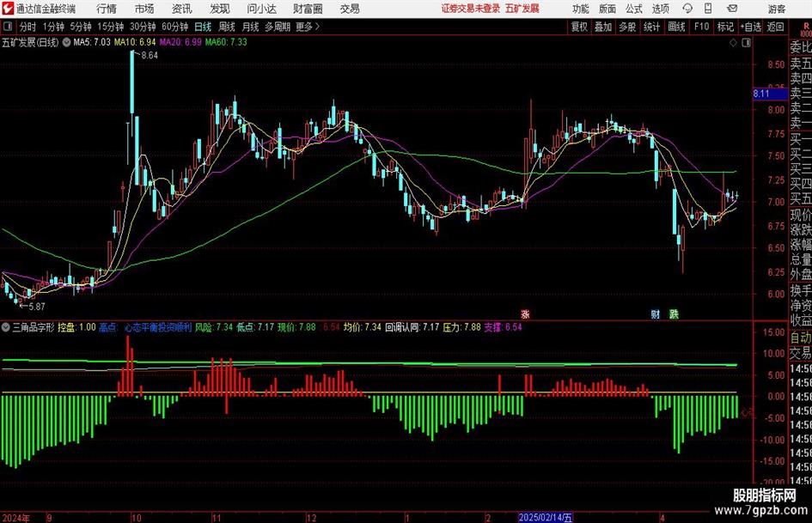
Task: Click the MA10: 6.94 value label
Action: click(135, 42)
